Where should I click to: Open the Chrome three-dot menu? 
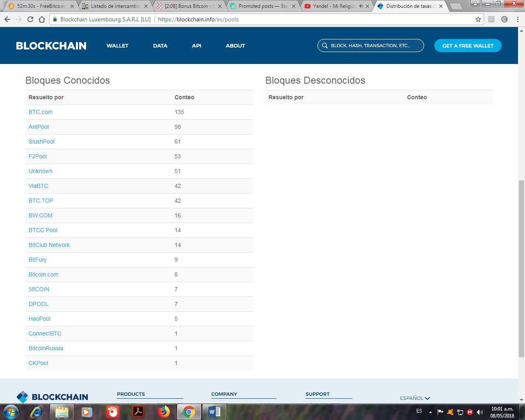point(518,19)
